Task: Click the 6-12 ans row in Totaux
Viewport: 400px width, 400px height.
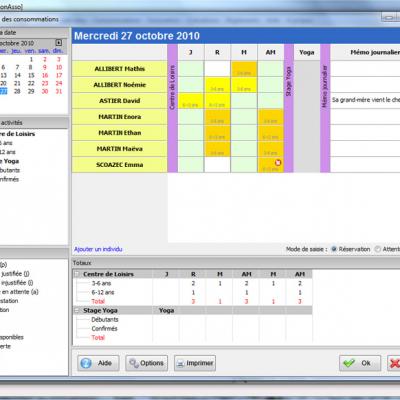Action: [x=193, y=292]
